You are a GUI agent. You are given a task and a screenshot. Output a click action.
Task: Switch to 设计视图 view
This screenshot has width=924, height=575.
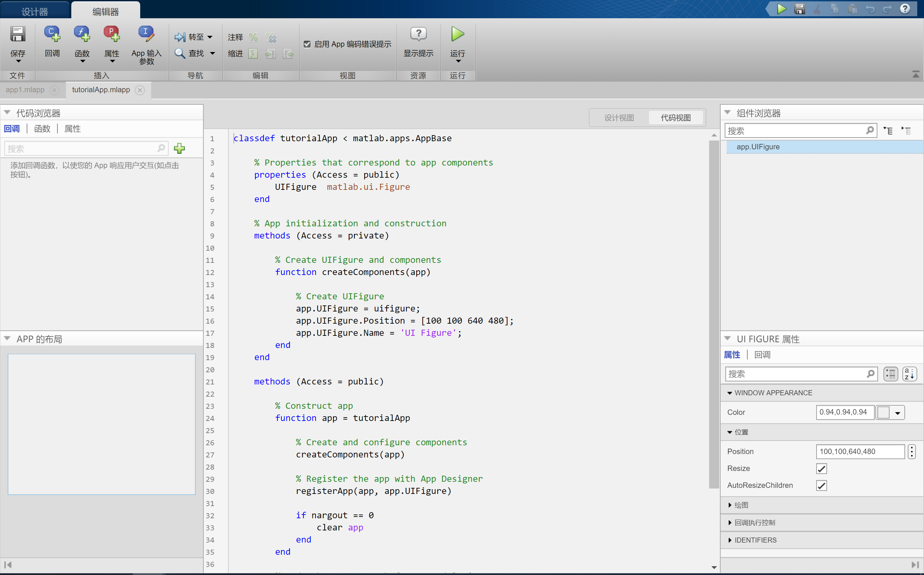[x=619, y=118]
